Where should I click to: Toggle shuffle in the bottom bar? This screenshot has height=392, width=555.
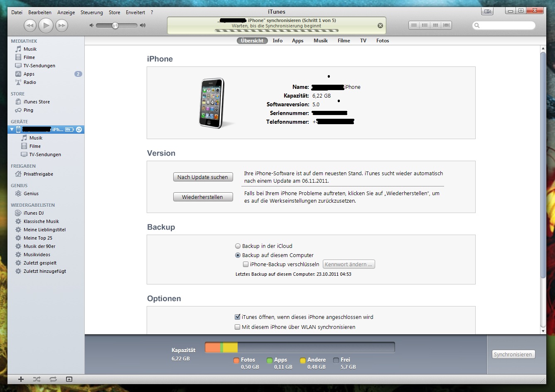(37, 379)
